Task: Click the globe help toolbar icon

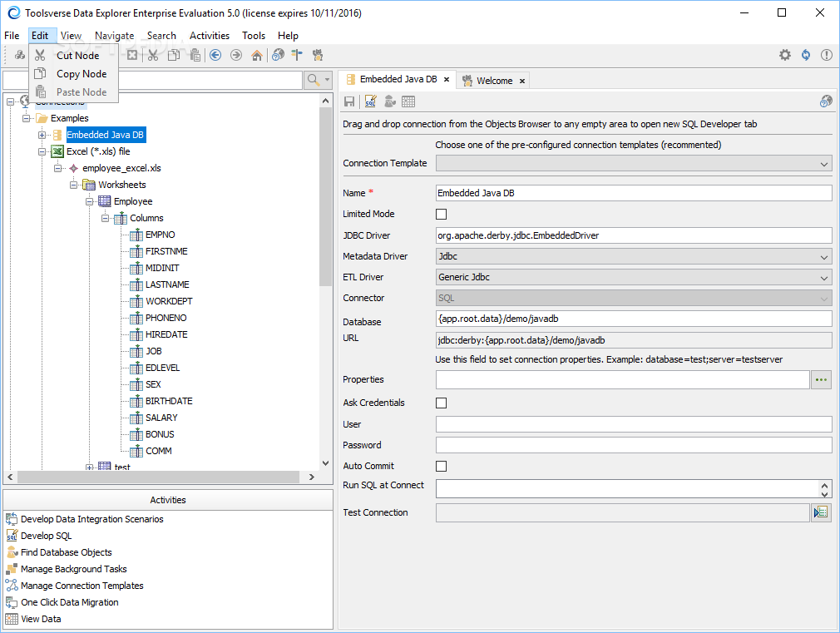Action: pos(278,55)
